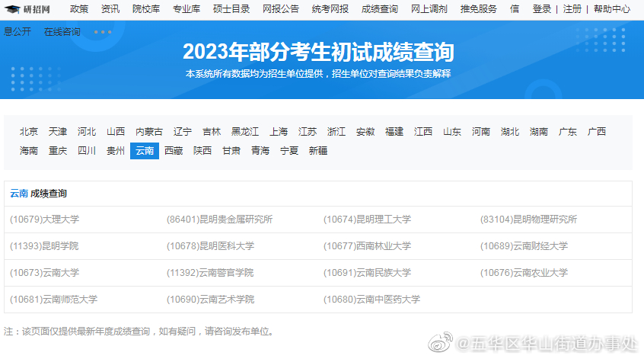Image resolution: width=644 pixels, height=359 pixels.
Task: Select 辽宁 province tab
Action: pyautogui.click(x=183, y=132)
